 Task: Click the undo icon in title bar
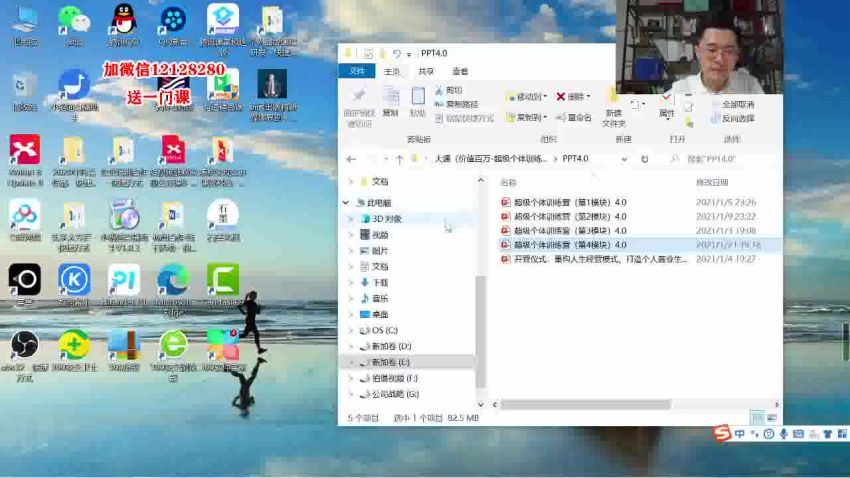click(397, 53)
